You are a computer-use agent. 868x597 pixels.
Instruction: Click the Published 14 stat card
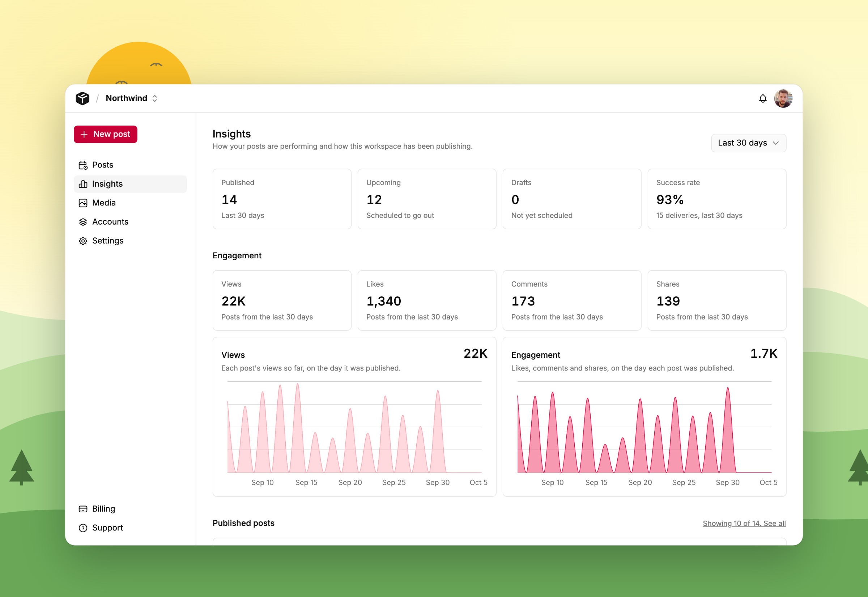(x=282, y=199)
